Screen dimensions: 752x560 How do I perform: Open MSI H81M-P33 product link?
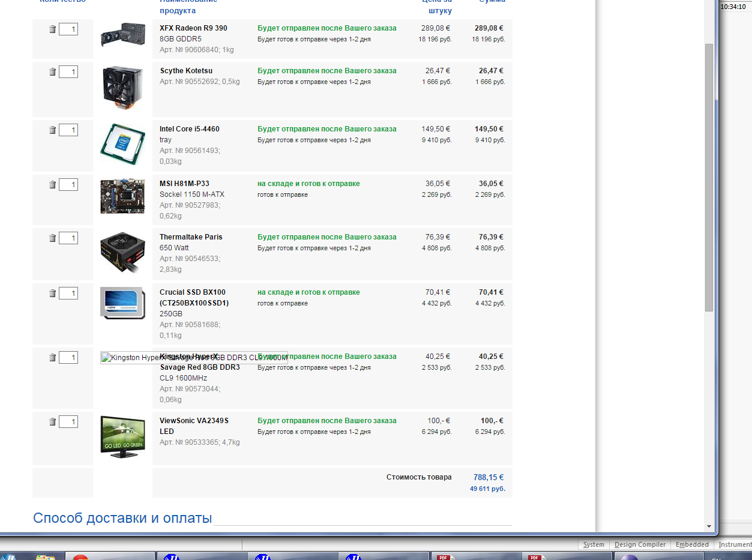coord(184,184)
